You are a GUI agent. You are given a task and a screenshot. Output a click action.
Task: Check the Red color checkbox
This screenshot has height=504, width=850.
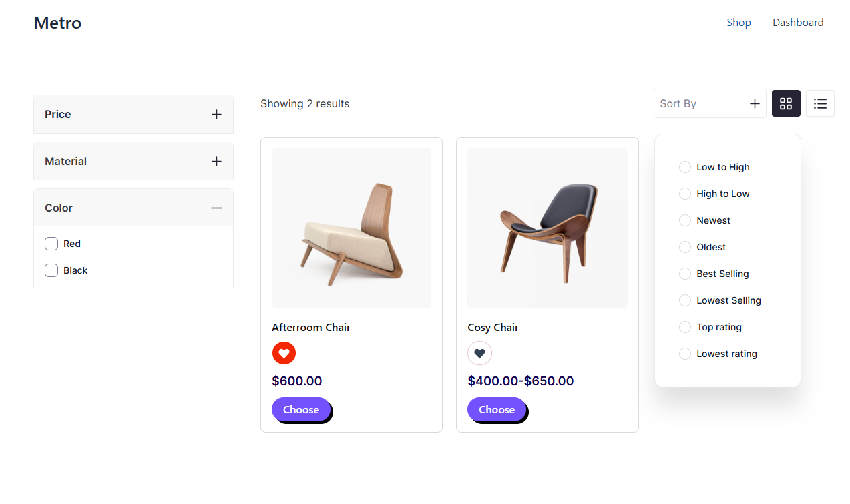click(x=51, y=244)
